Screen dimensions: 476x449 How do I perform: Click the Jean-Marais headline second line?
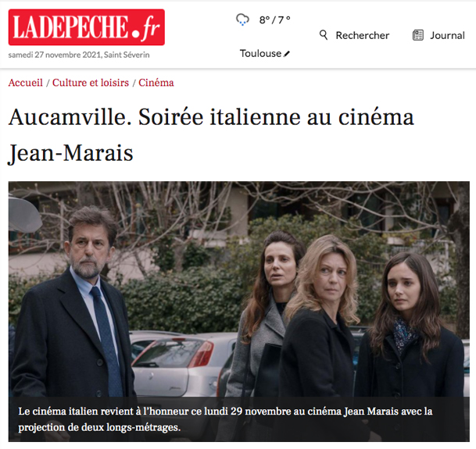click(x=70, y=153)
